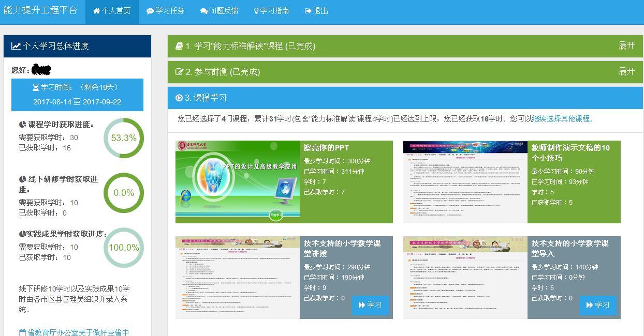Expand the 参与前测 section with 展开
Viewport: 644px width, 336px height.
(x=626, y=71)
